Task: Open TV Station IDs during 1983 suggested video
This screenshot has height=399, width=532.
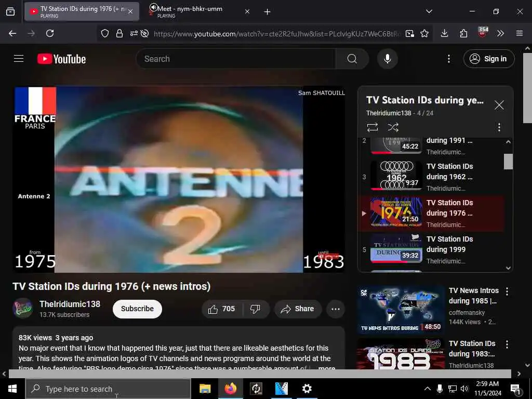Action: 401,353
